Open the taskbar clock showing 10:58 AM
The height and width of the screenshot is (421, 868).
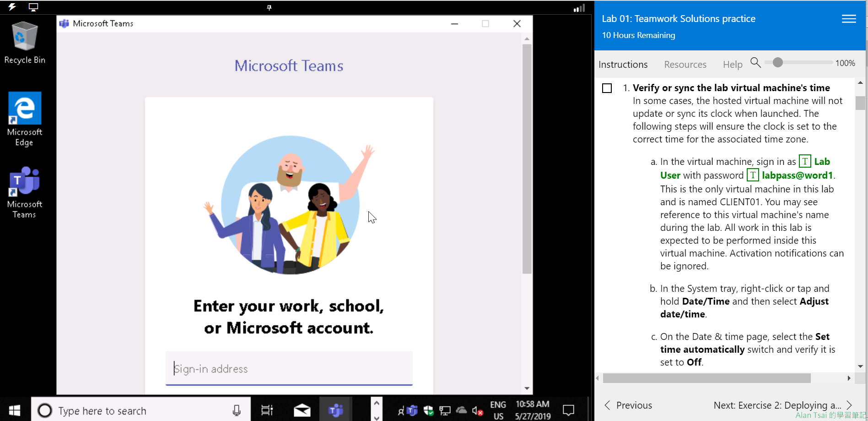pyautogui.click(x=533, y=410)
